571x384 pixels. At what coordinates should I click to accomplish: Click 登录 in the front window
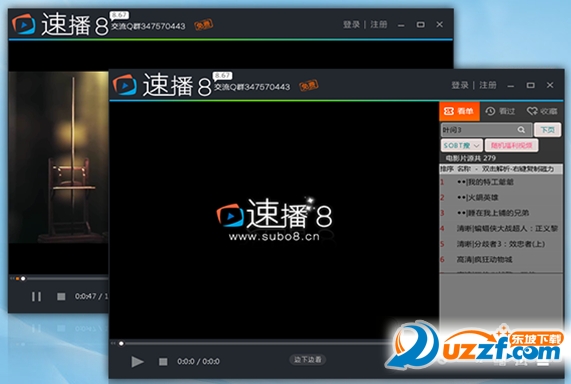pyautogui.click(x=460, y=85)
